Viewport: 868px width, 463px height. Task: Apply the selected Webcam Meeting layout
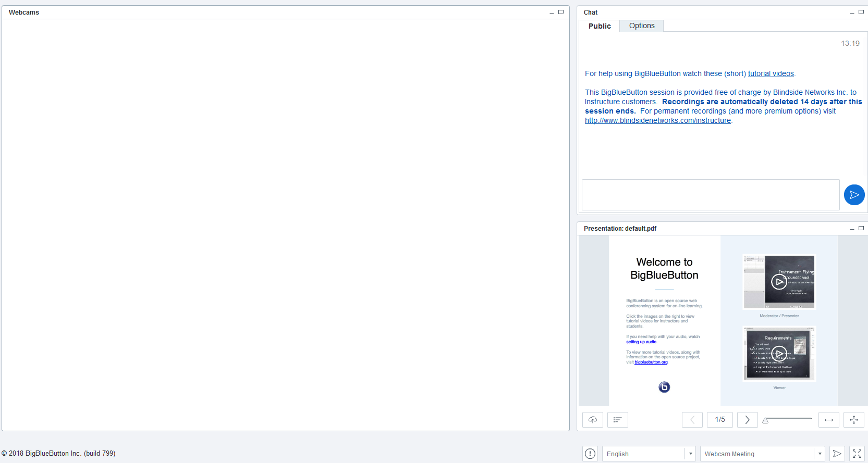837,454
